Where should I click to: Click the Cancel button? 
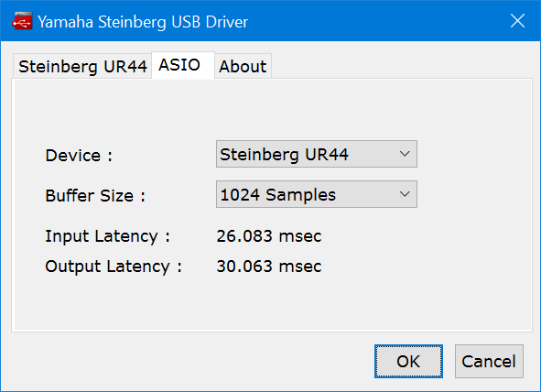(489, 361)
